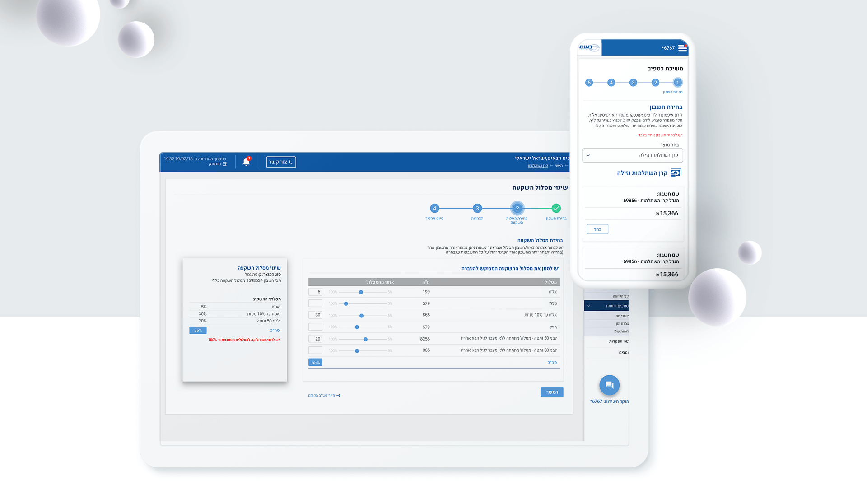Click ₪15,366 amount on first account card
The image size is (867, 504).
point(667,214)
